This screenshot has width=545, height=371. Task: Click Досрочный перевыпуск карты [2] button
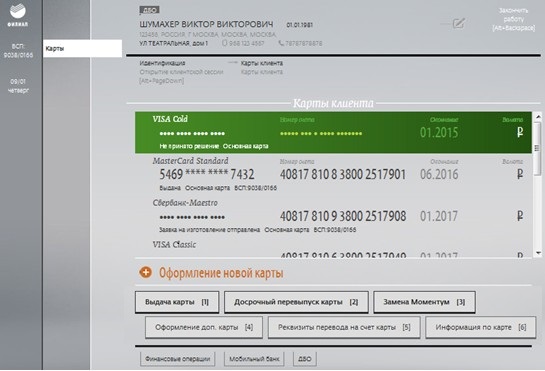pos(296,302)
